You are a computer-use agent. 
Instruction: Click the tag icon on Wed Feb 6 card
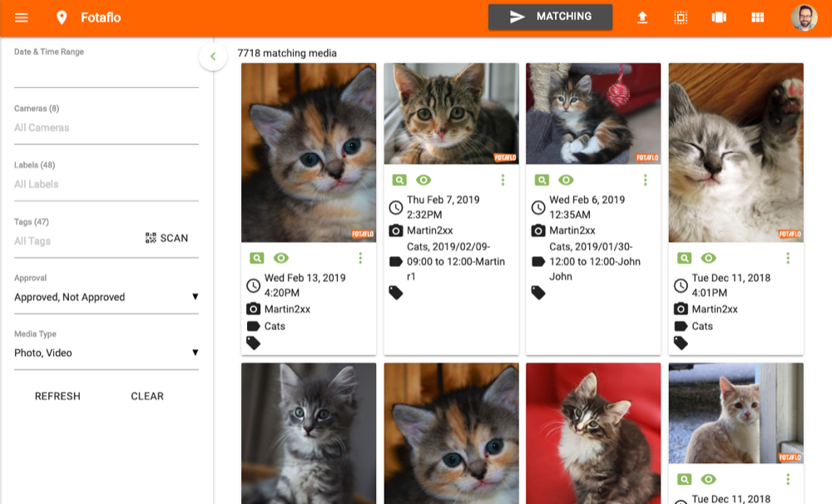538,293
